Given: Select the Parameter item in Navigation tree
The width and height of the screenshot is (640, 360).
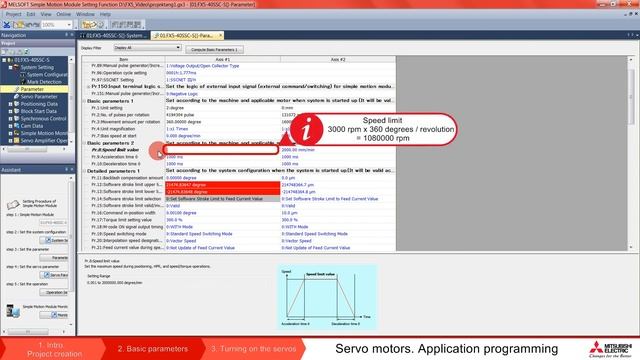Looking at the screenshot, I should click(32, 89).
